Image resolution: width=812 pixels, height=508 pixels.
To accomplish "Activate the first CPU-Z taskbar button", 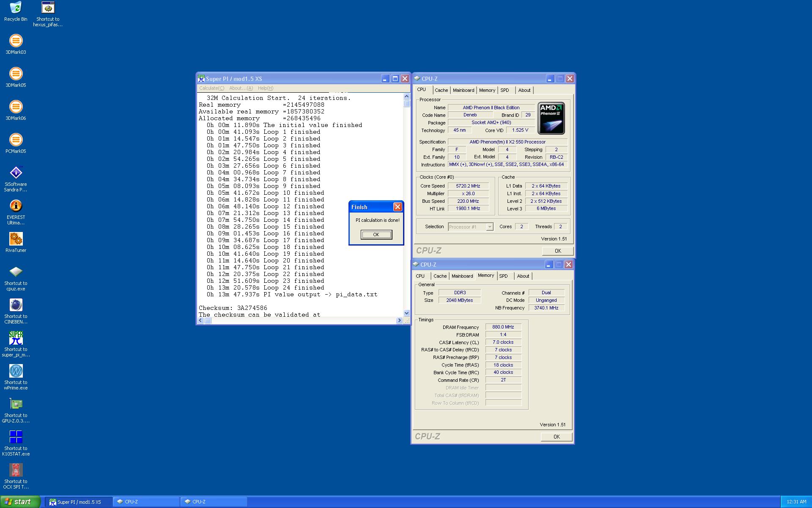I will point(146,502).
